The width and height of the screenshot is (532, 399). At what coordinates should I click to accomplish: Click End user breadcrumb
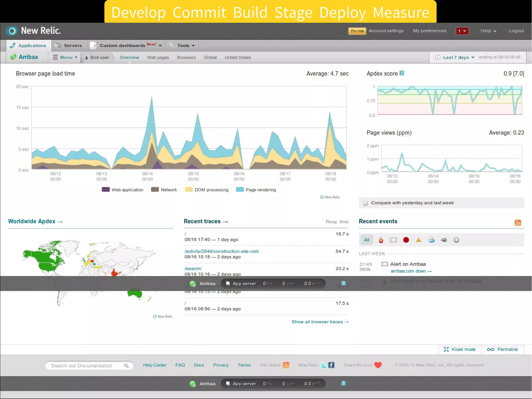[97, 57]
